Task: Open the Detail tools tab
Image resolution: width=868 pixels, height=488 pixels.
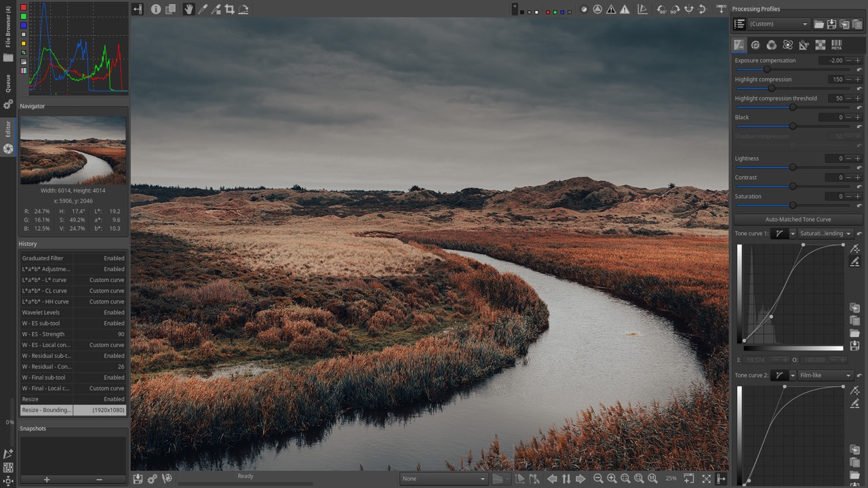Action: click(755, 45)
